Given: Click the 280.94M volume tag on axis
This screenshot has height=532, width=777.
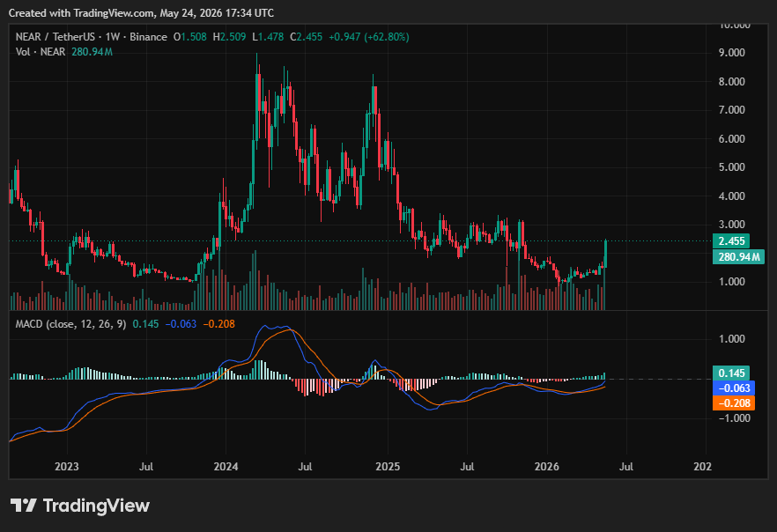Looking at the screenshot, I should pos(738,257).
